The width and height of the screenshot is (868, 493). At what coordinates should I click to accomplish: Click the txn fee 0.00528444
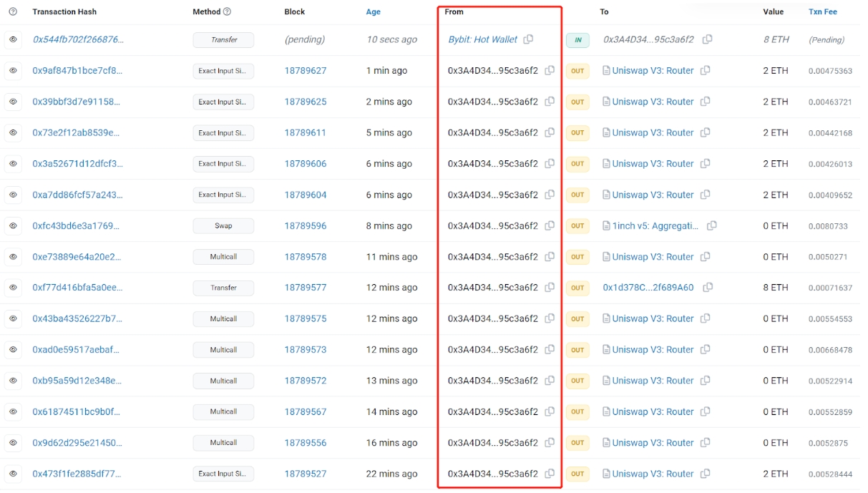coord(830,474)
